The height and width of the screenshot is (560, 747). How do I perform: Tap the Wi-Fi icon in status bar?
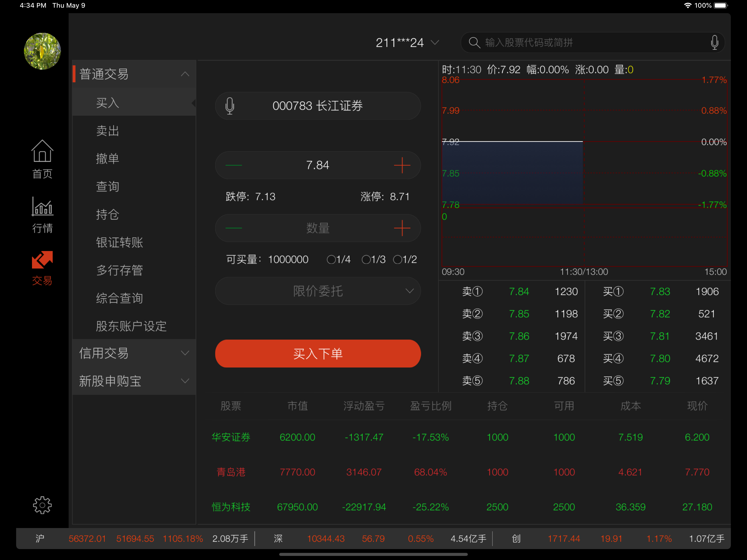point(688,5)
